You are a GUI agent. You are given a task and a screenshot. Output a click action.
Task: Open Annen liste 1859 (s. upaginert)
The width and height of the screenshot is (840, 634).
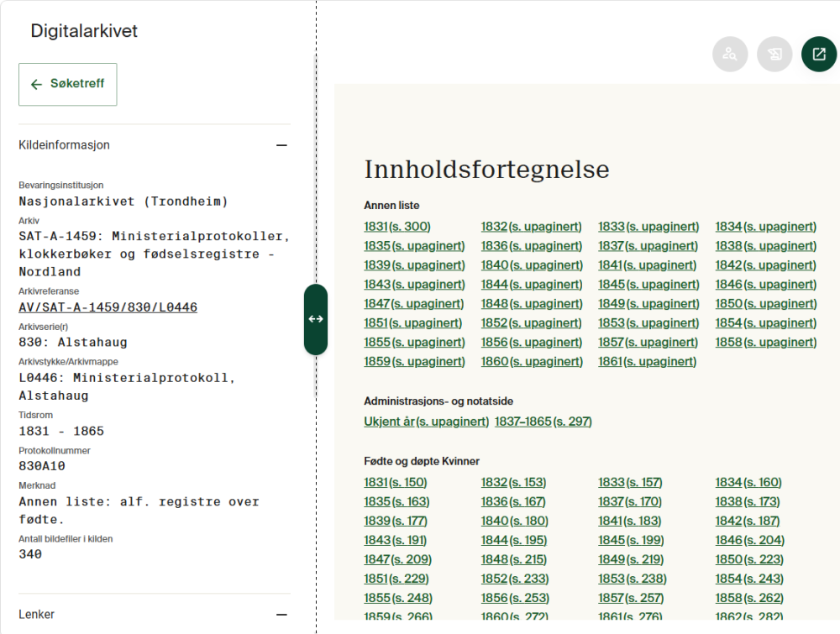tap(414, 361)
